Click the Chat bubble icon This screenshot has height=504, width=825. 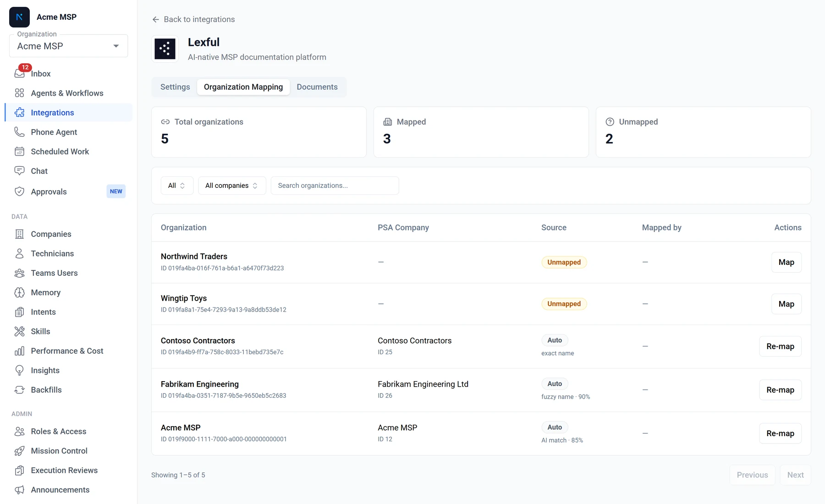coord(19,171)
